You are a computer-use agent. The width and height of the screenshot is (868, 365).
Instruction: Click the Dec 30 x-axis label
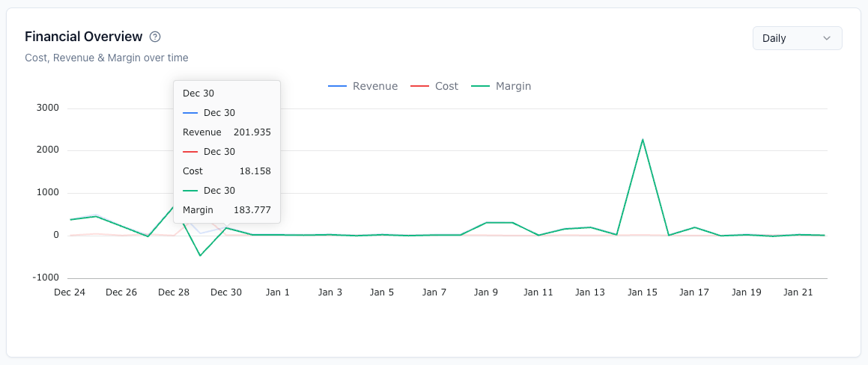pos(226,292)
